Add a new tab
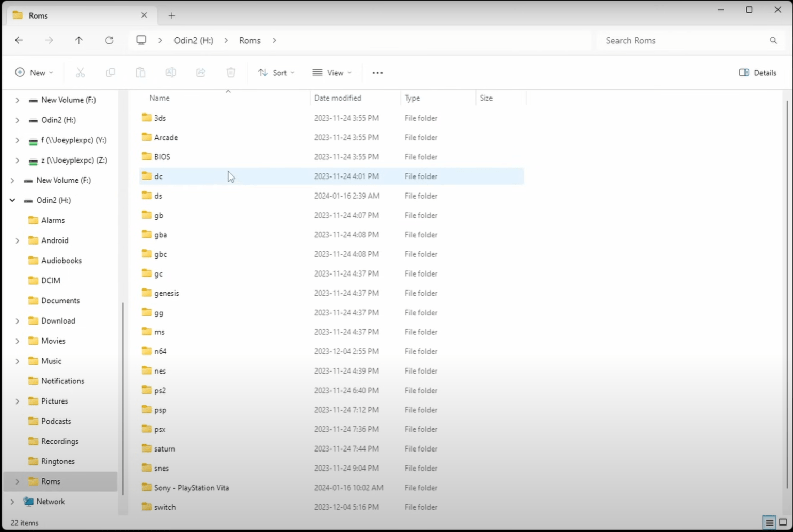 (171, 15)
